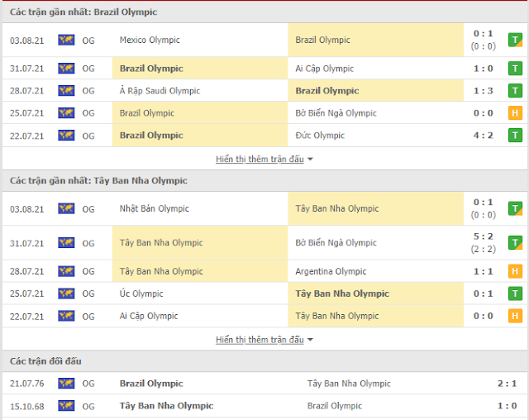
Task: Click world flag icon on 15.10.68 row
Action: pyautogui.click(x=66, y=406)
